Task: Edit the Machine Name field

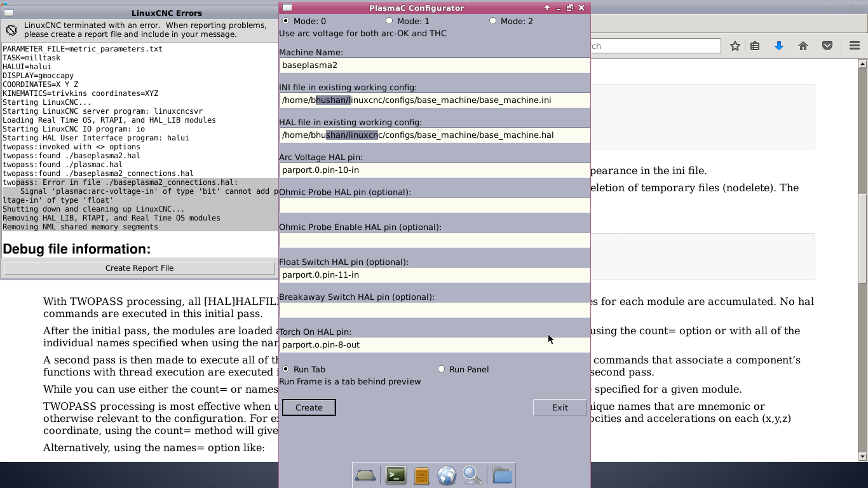Action: (x=435, y=65)
